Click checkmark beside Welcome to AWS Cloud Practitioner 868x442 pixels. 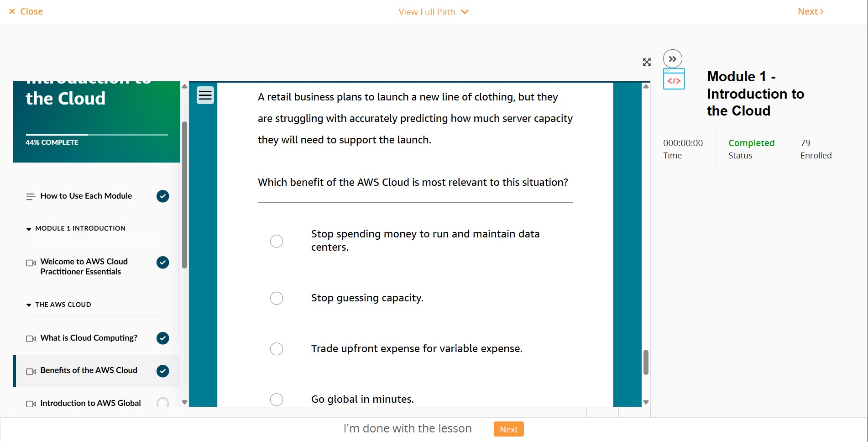tap(163, 263)
